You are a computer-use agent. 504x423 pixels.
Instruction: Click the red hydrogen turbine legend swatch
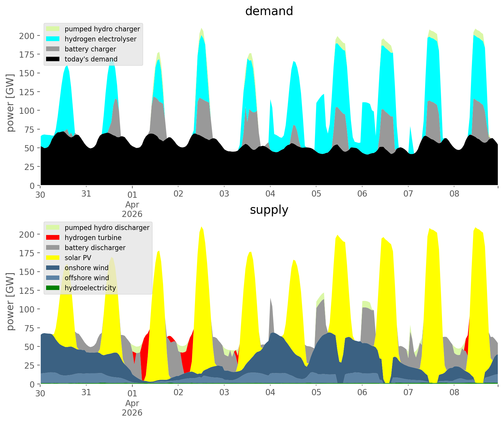(x=53, y=238)
